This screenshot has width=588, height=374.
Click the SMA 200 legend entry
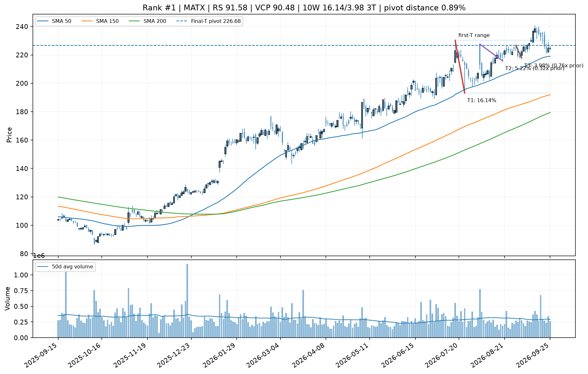click(x=147, y=21)
